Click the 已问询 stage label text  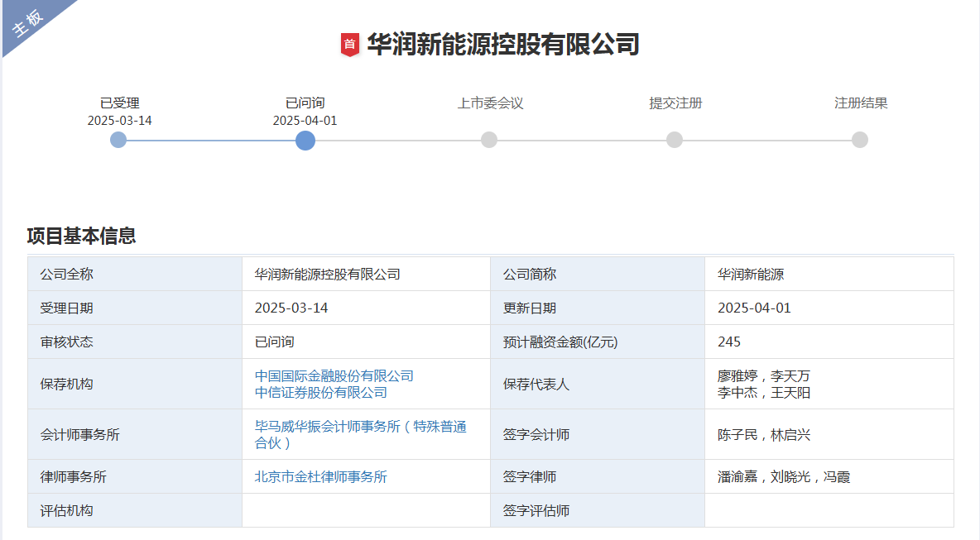pos(305,103)
